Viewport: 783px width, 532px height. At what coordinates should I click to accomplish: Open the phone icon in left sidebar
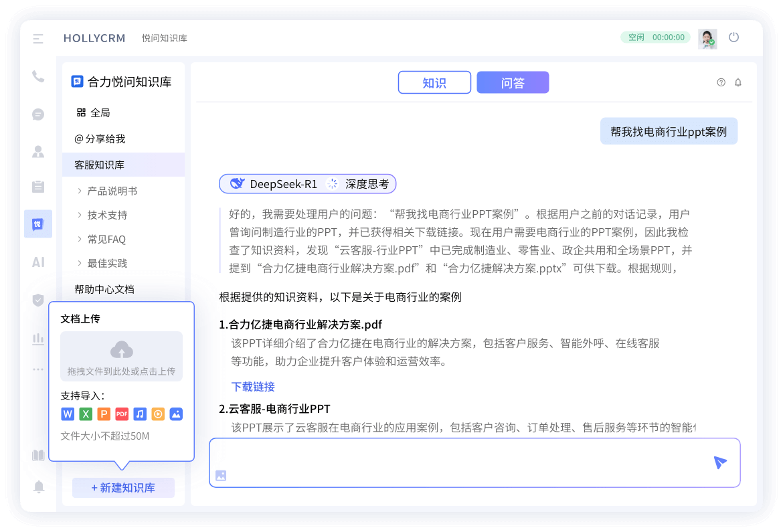click(38, 76)
